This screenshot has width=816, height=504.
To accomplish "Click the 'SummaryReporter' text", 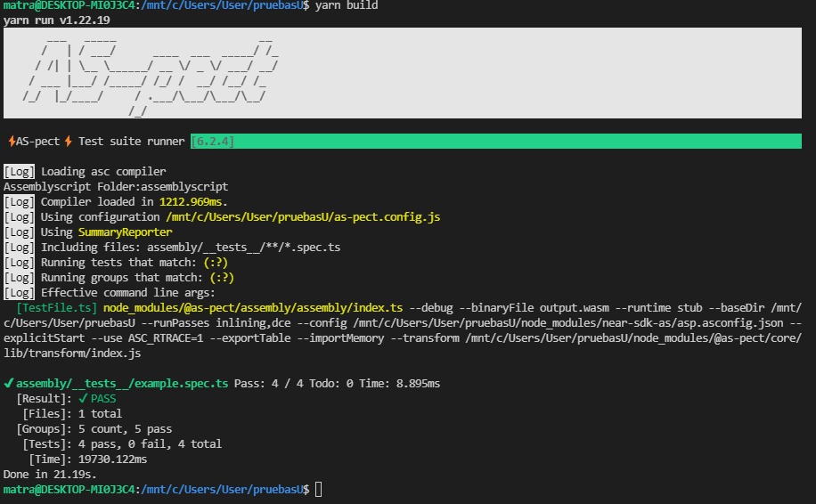I will pyautogui.click(x=125, y=232).
